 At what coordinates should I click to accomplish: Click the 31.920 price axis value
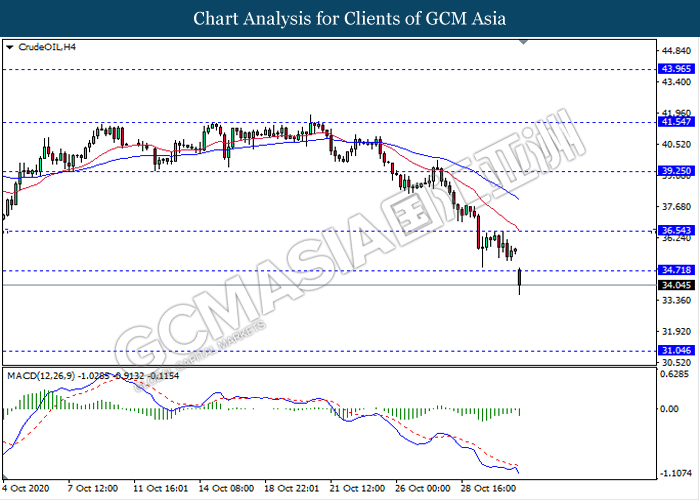(676, 331)
